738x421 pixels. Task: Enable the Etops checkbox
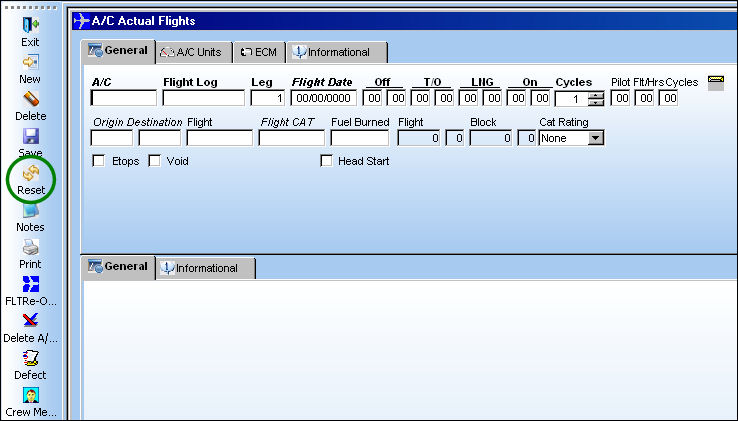tap(98, 161)
